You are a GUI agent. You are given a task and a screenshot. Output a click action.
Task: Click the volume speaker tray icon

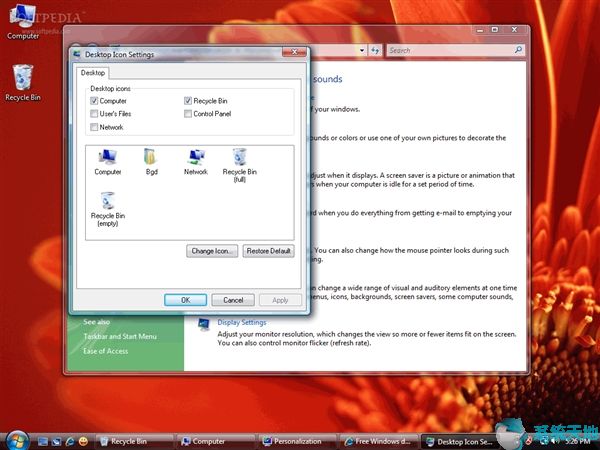(556, 442)
